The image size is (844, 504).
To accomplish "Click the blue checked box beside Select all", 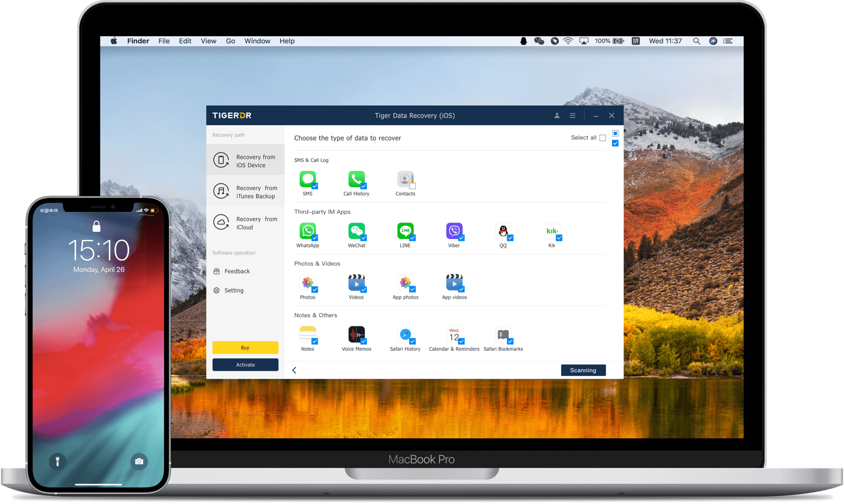I will [x=615, y=143].
